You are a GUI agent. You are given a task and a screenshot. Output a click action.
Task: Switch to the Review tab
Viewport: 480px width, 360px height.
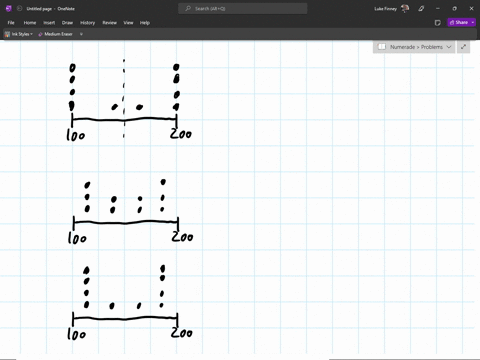point(110,23)
